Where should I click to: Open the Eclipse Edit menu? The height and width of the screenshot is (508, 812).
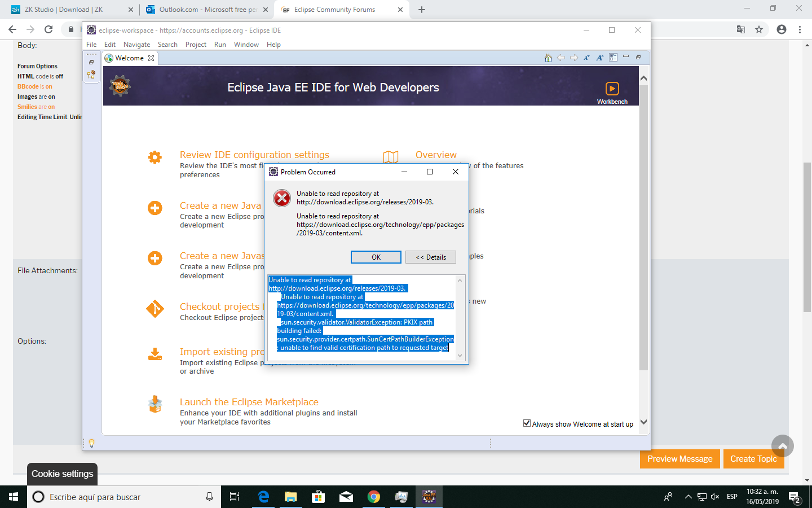[x=110, y=45]
